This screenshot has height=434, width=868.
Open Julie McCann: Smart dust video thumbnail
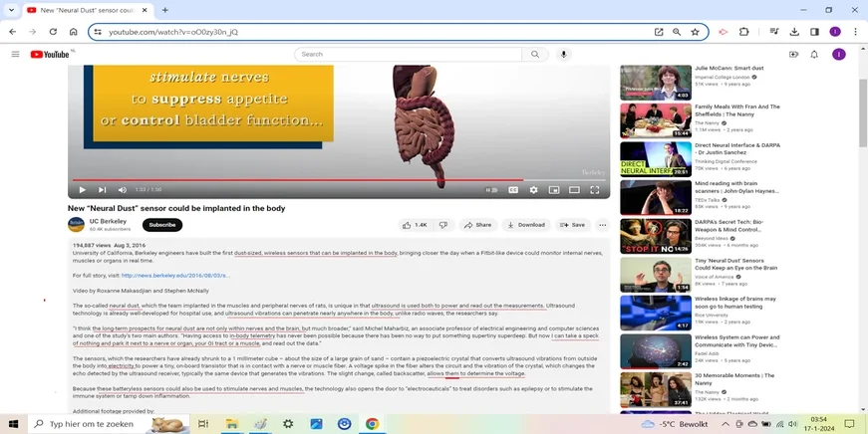pos(656,83)
